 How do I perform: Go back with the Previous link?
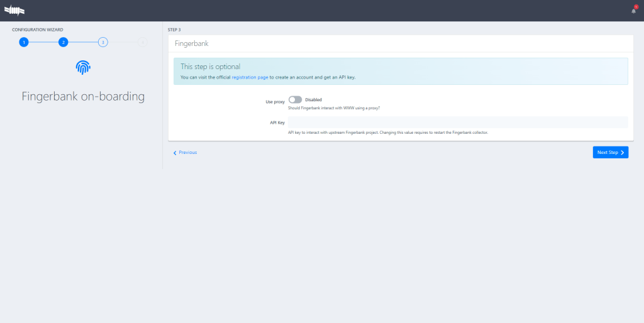coord(187,152)
